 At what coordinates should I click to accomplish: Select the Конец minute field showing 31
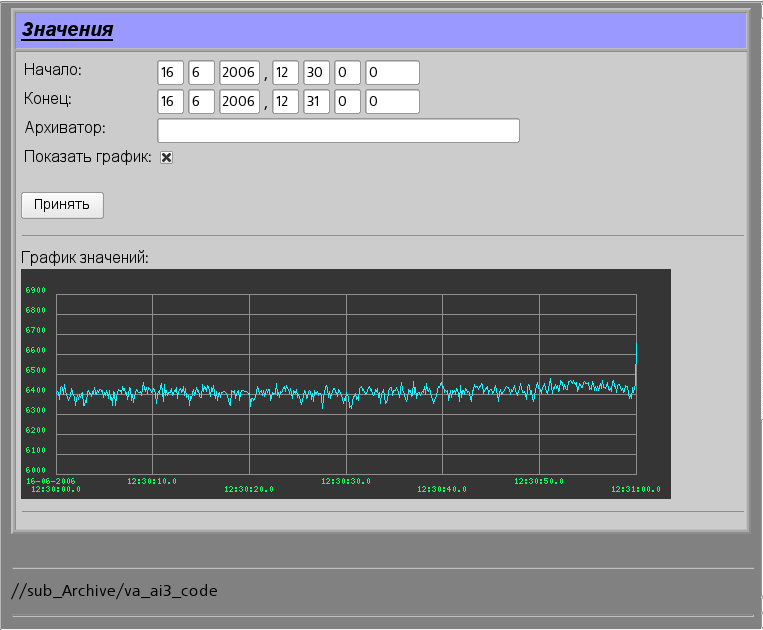coord(316,102)
